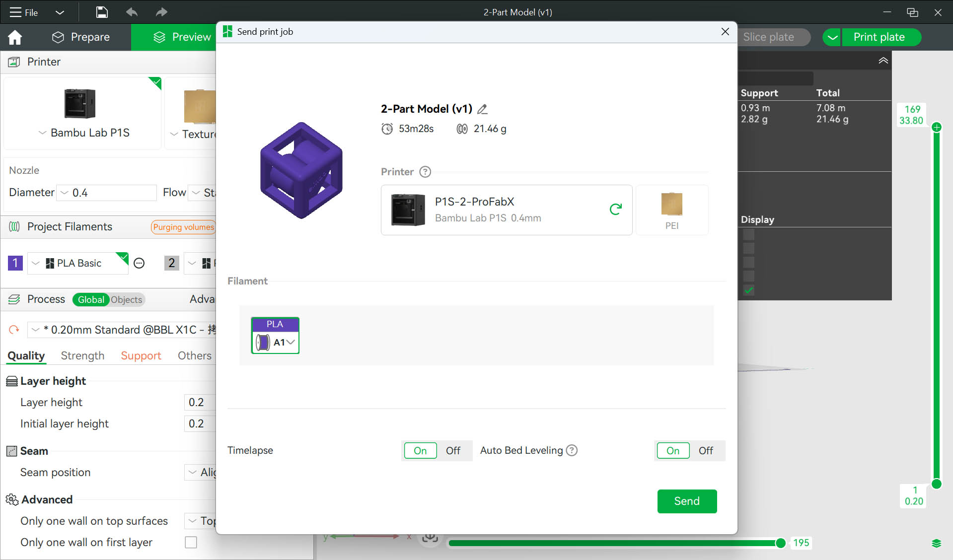Open the Quality settings tab
953x560 pixels.
26,355
